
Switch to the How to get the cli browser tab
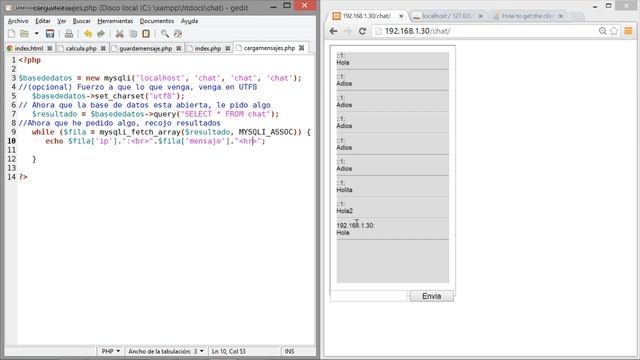[x=527, y=16]
